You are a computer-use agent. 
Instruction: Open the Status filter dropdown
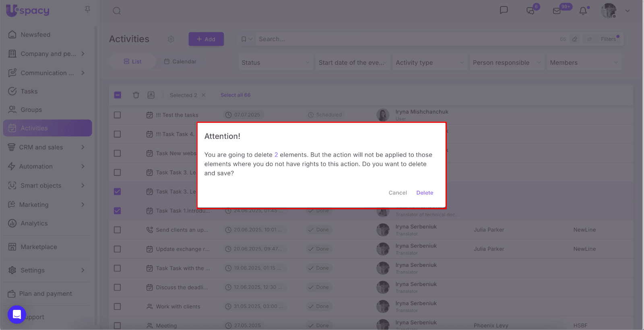click(x=276, y=63)
